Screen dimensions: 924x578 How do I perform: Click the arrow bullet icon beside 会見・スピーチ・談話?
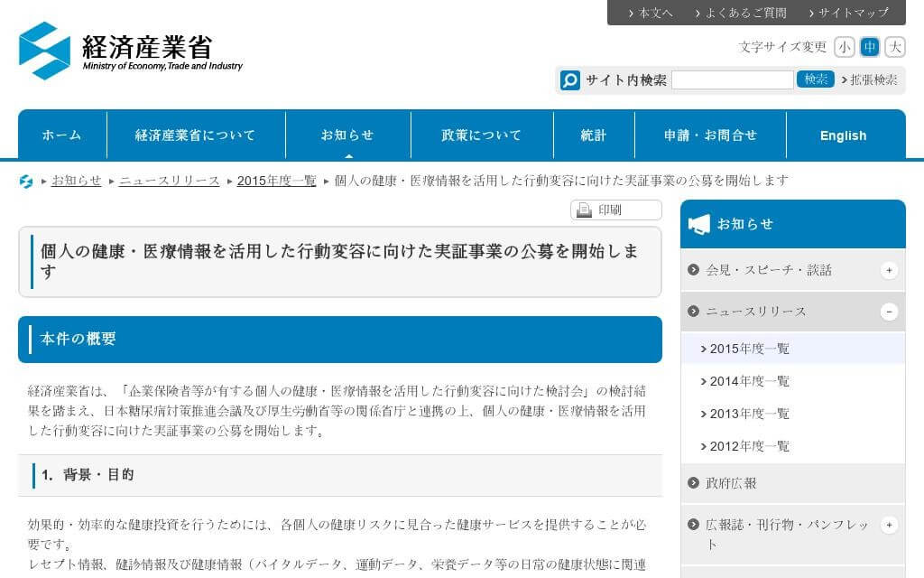pos(693,270)
